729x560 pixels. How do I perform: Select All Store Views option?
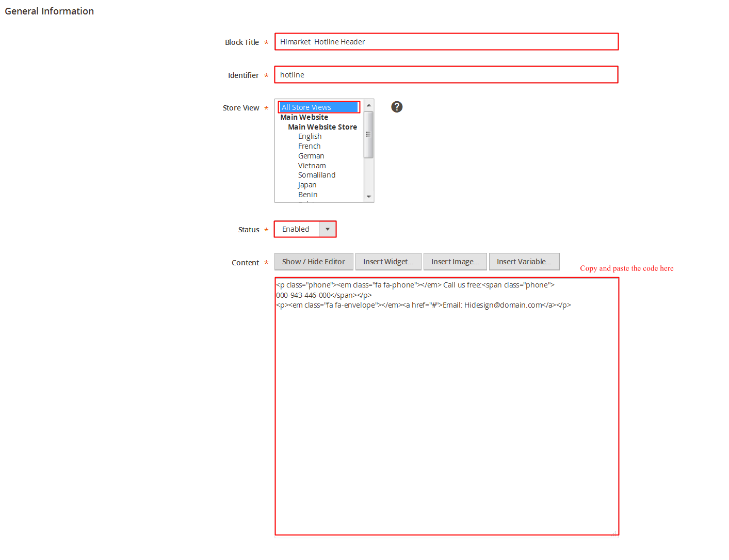coord(318,107)
